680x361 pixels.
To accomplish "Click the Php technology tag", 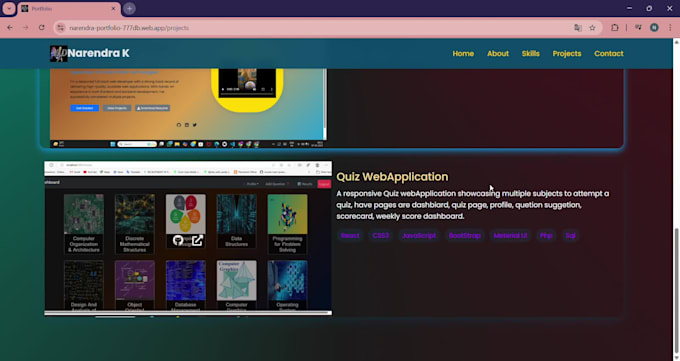I will [546, 236].
